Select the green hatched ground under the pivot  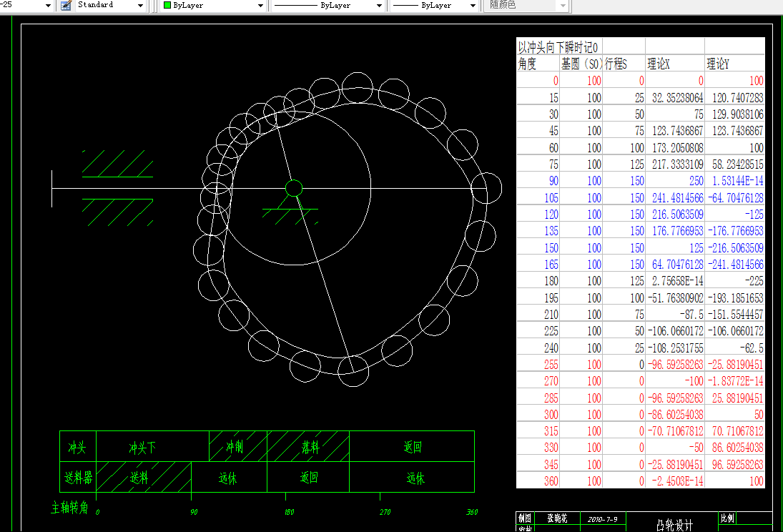coord(290,216)
